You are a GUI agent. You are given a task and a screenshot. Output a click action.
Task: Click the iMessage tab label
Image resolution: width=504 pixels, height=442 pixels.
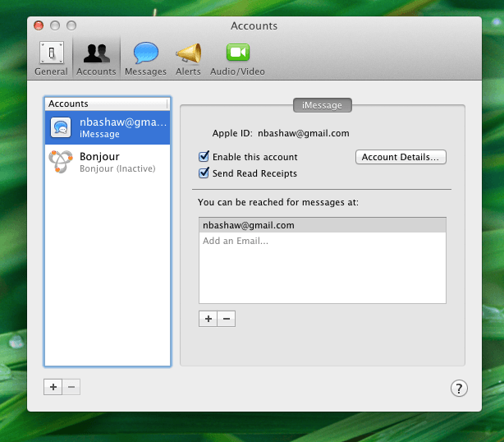323,104
